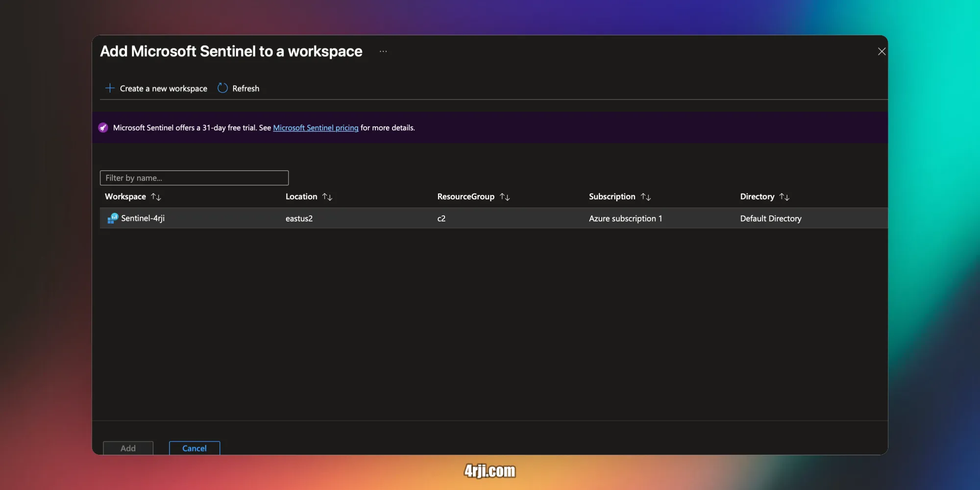The height and width of the screenshot is (490, 980).
Task: Click the plus icon to create a workspace
Action: click(109, 88)
